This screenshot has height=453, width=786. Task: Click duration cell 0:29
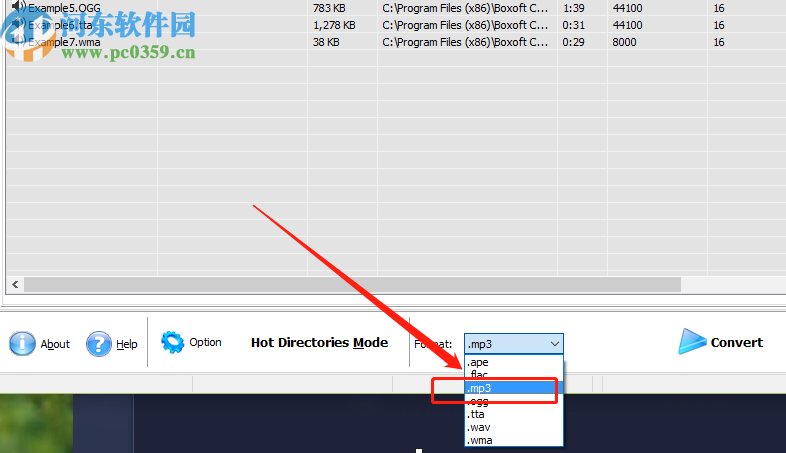point(573,42)
